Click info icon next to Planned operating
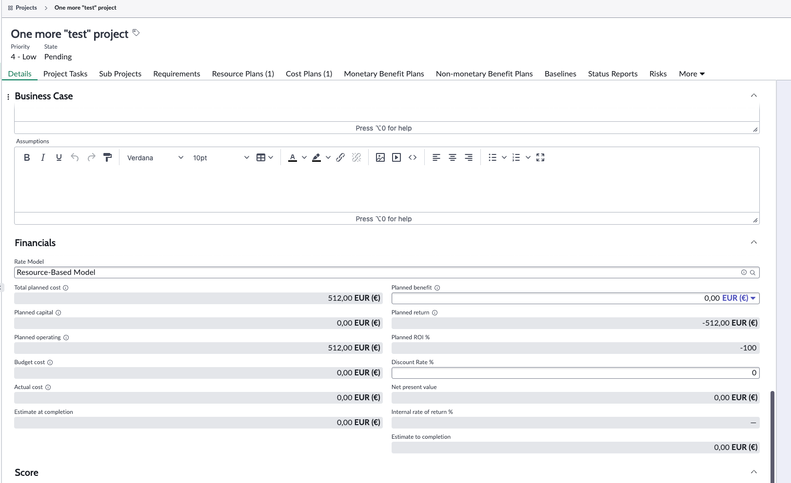Image resolution: width=791 pixels, height=483 pixels. tap(66, 338)
